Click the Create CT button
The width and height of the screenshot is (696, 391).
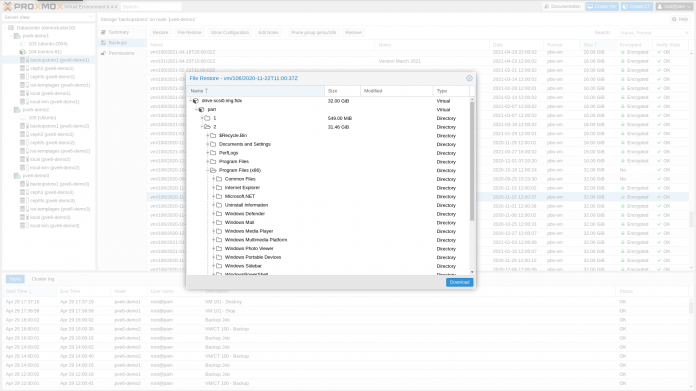pos(637,7)
